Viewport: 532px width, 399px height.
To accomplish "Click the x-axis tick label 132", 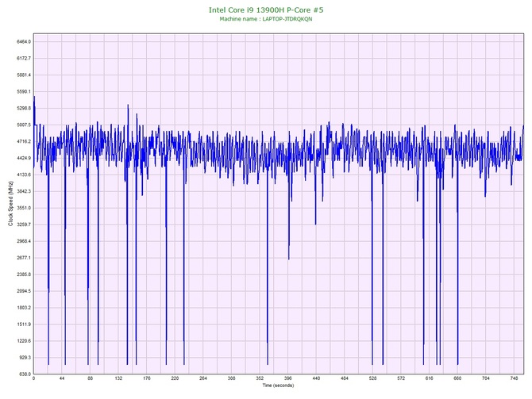I will 118,378.
